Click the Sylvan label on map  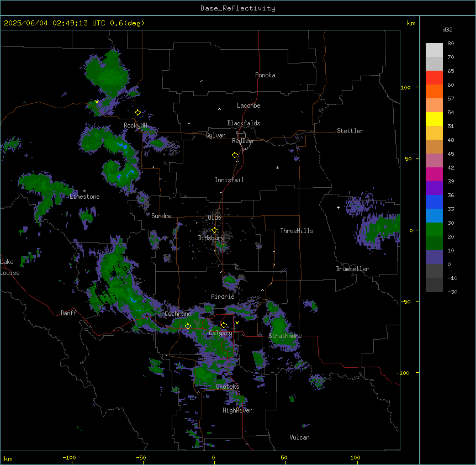pyautogui.click(x=215, y=135)
